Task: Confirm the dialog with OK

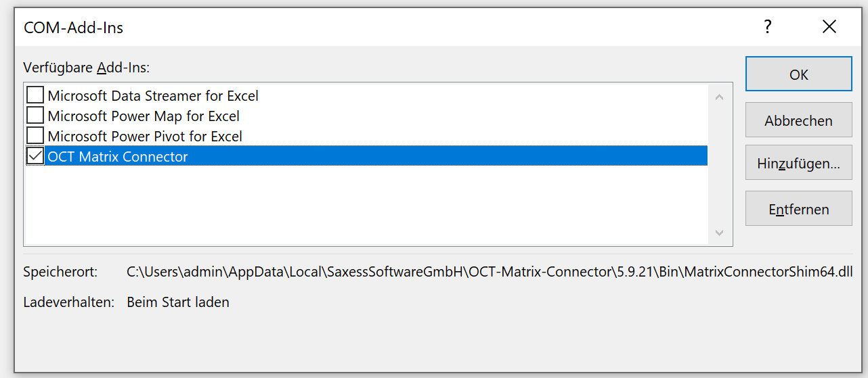Action: click(798, 74)
